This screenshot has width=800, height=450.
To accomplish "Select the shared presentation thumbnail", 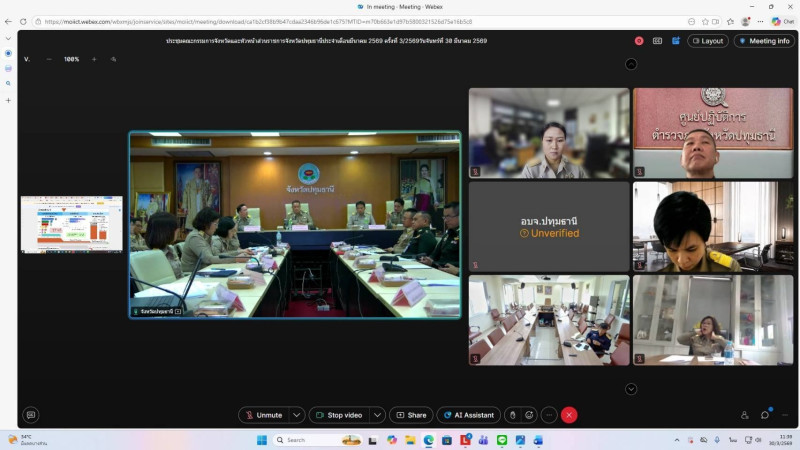I will 71,223.
